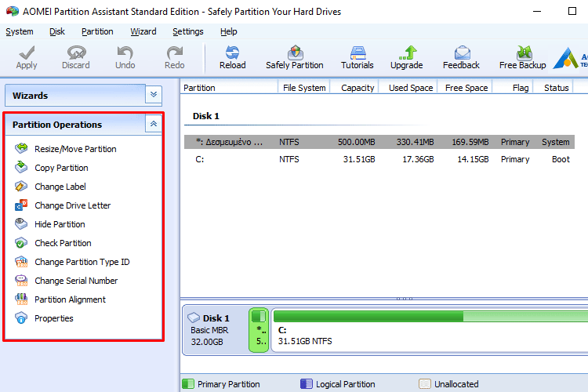Sort by the Status column header

554,87
